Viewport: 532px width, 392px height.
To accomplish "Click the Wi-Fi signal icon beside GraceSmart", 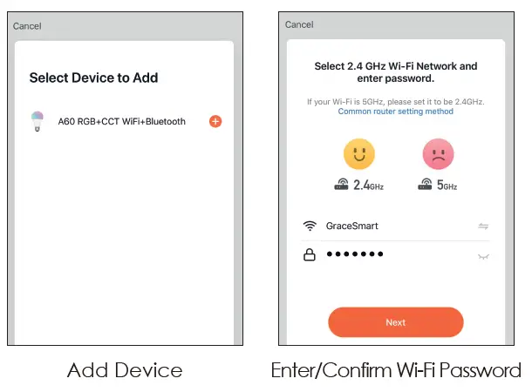I will [x=310, y=226].
